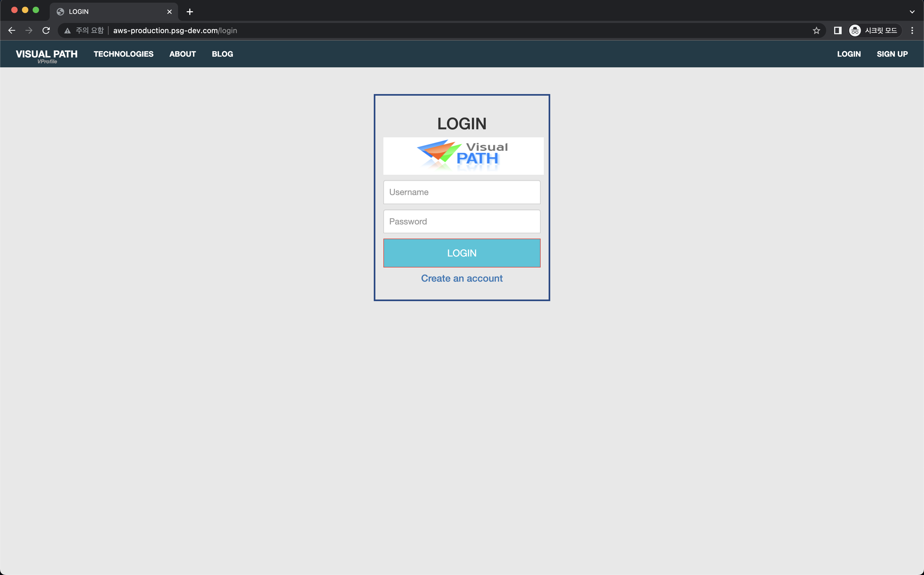The width and height of the screenshot is (924, 575).
Task: Close the LOGIN browser tab
Action: pos(169,12)
